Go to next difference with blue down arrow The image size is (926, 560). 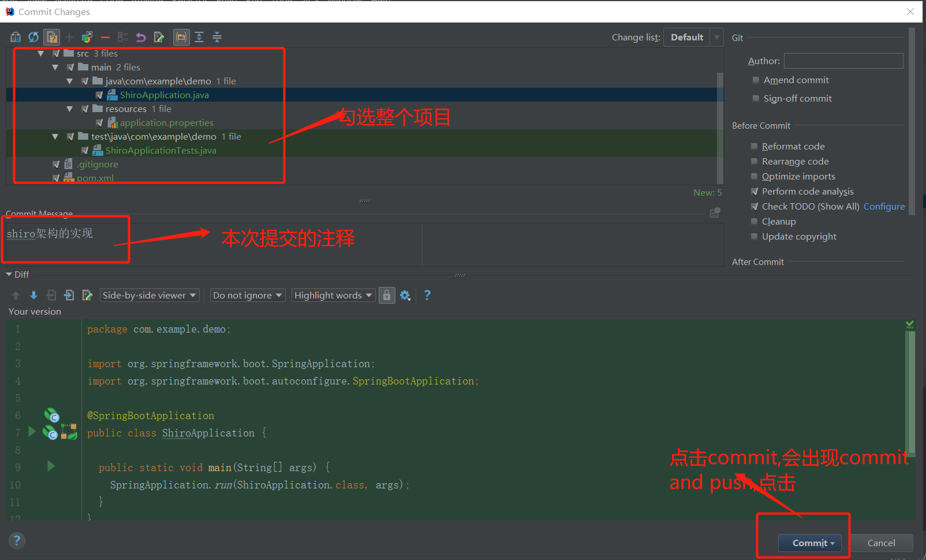pyautogui.click(x=33, y=296)
